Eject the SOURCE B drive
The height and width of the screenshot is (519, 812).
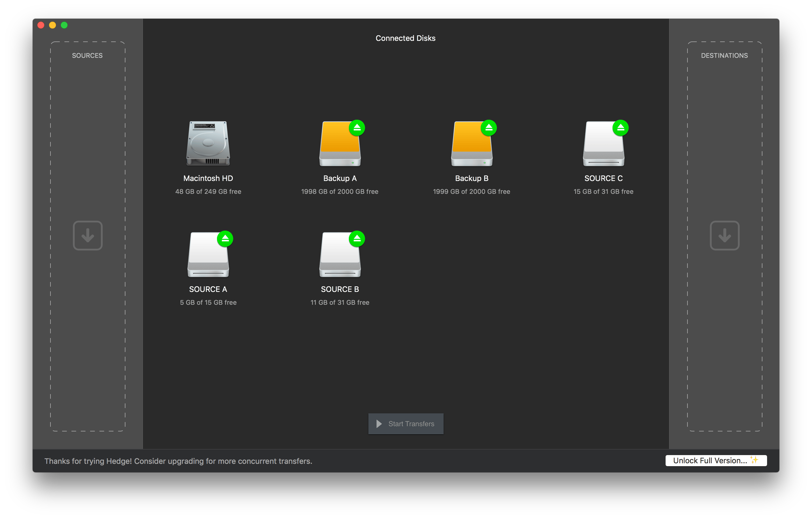click(x=357, y=239)
